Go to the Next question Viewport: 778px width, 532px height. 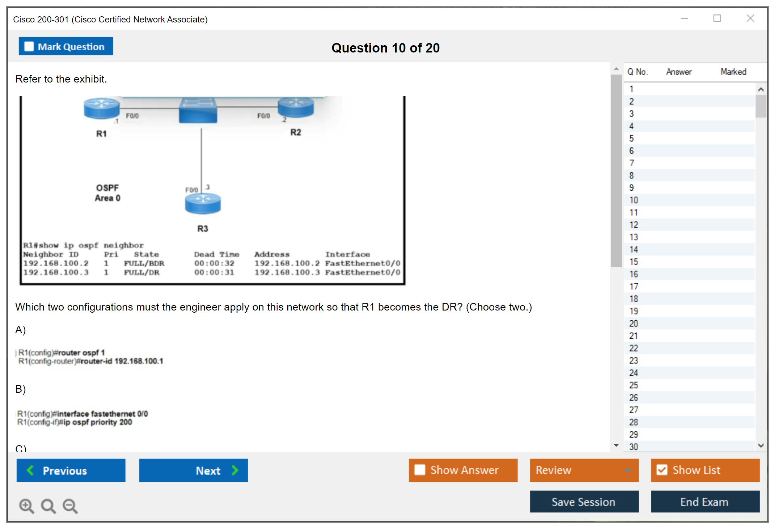tap(193, 470)
